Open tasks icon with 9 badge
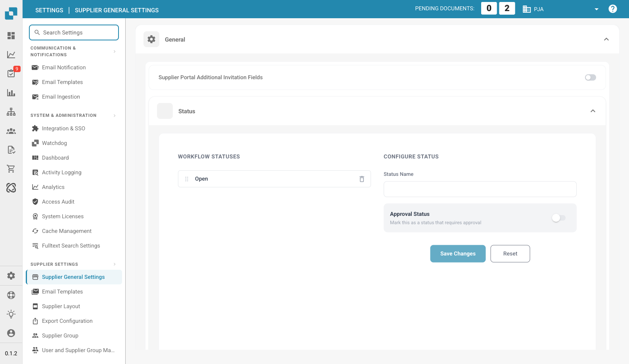 point(11,74)
